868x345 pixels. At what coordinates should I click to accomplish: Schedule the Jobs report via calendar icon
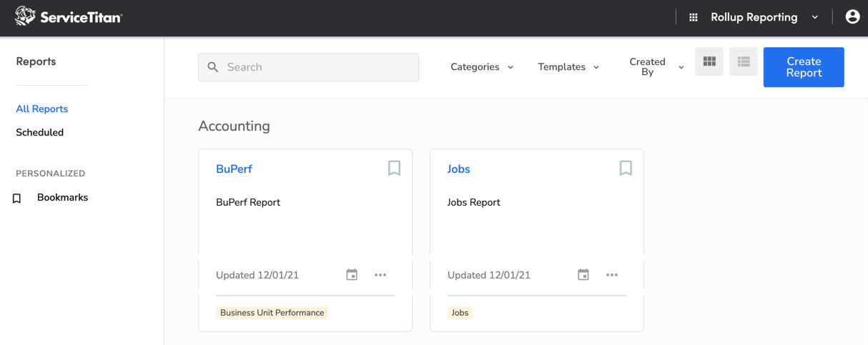tap(583, 275)
